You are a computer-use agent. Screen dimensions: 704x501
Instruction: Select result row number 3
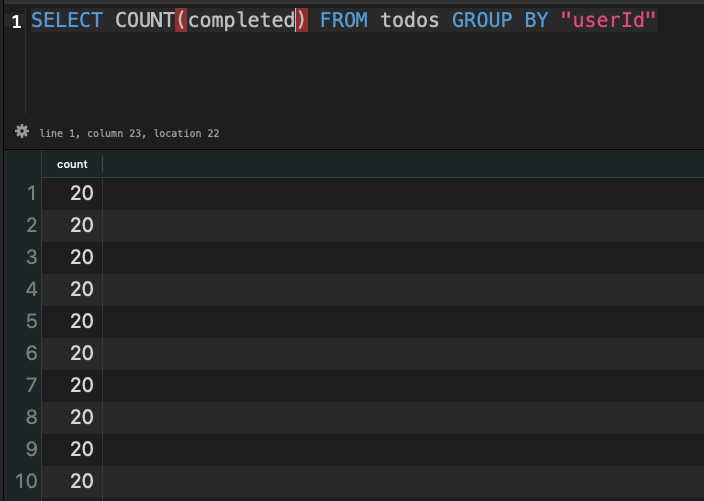[30, 257]
